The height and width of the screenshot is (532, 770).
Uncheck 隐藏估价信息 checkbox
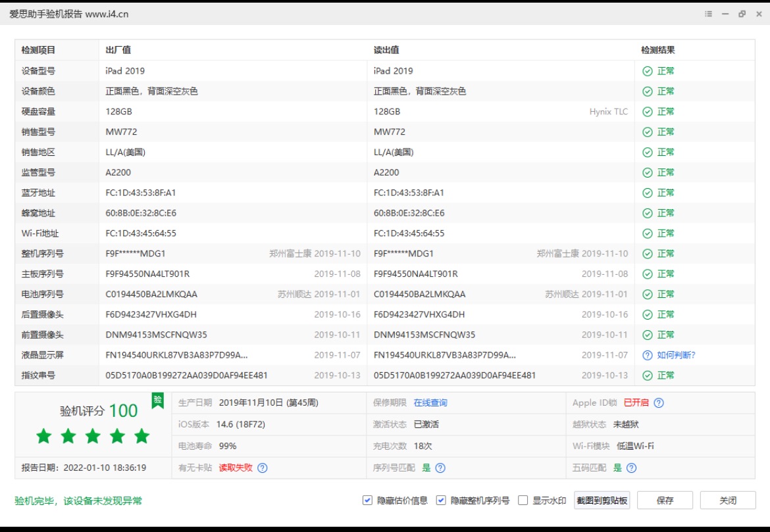[x=367, y=500]
